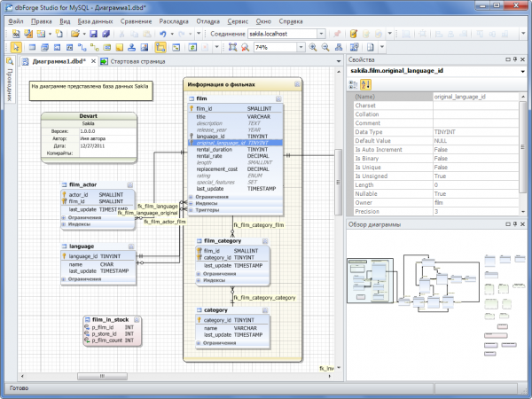Image resolution: width=532 pixels, height=399 pixels.
Task: Open the База данных menu
Action: tap(95, 21)
